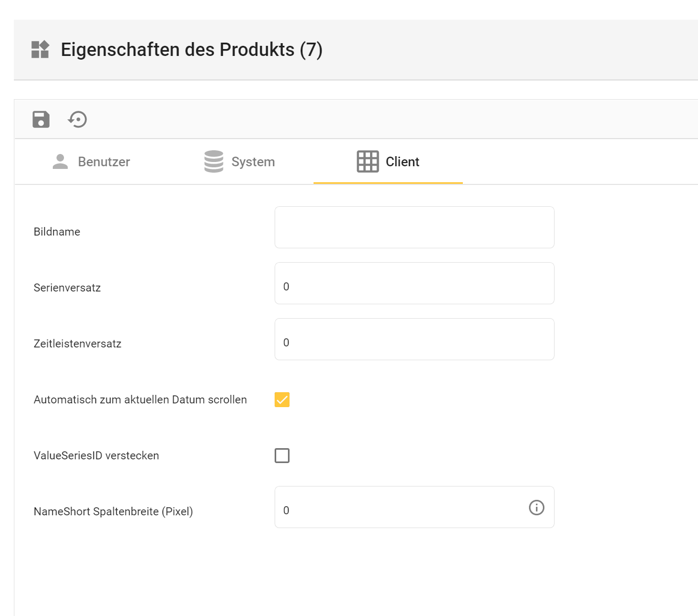
Task: Switch to the Benutzer tab
Action: (103, 161)
